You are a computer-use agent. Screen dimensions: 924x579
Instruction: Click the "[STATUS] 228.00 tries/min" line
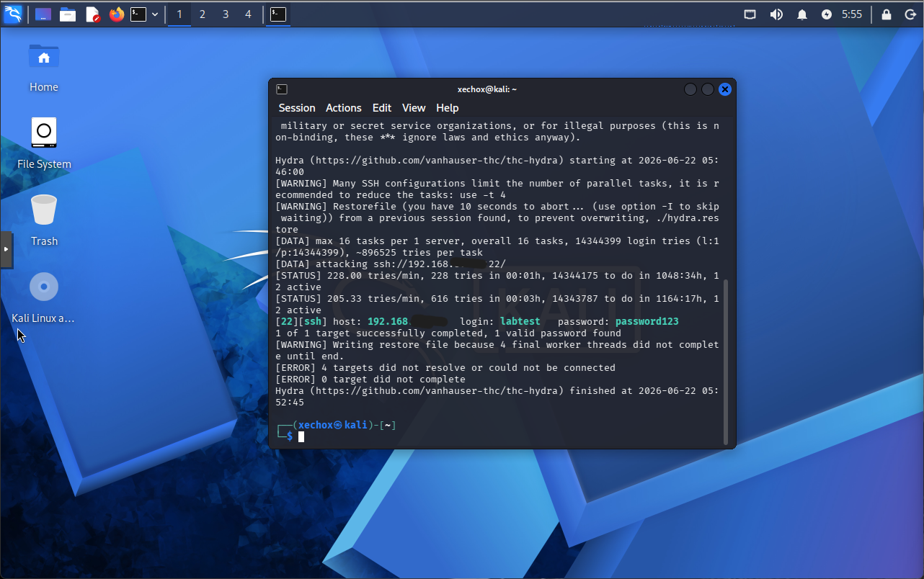[497, 281]
